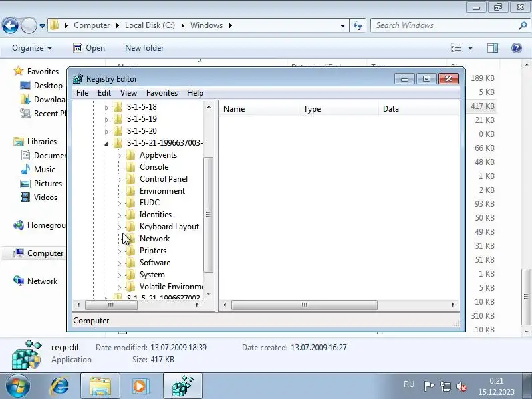
Task: Open the View menu in Registry Editor
Action: [128, 93]
